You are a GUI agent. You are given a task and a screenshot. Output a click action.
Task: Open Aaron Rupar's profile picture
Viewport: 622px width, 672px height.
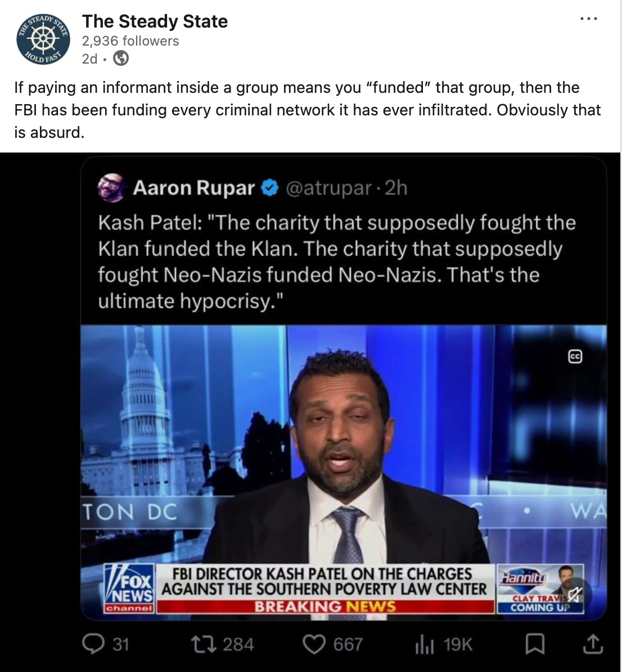[x=111, y=188]
